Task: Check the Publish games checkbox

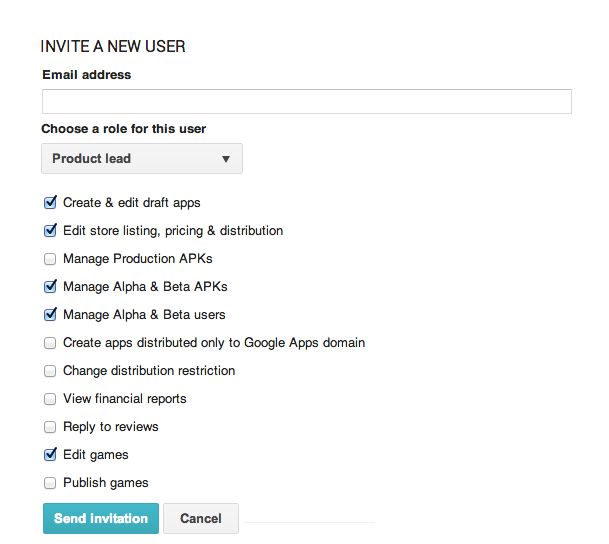Action: (50, 483)
